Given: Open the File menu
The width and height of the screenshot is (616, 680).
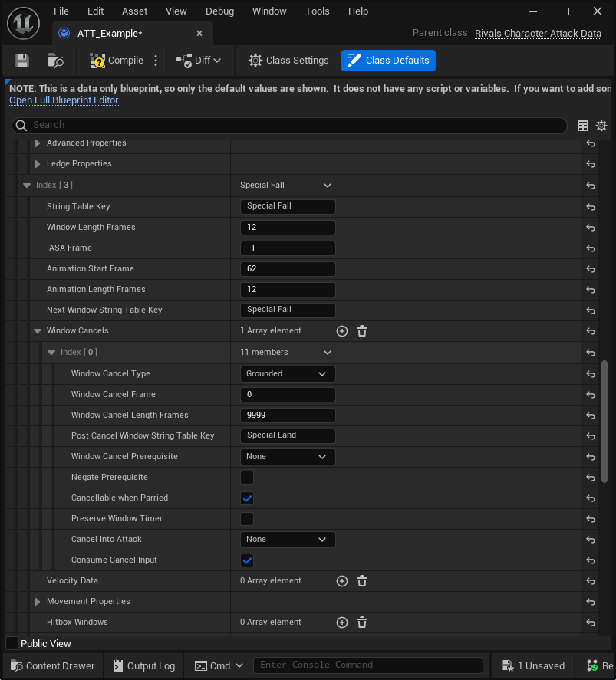Looking at the screenshot, I should point(61,11).
